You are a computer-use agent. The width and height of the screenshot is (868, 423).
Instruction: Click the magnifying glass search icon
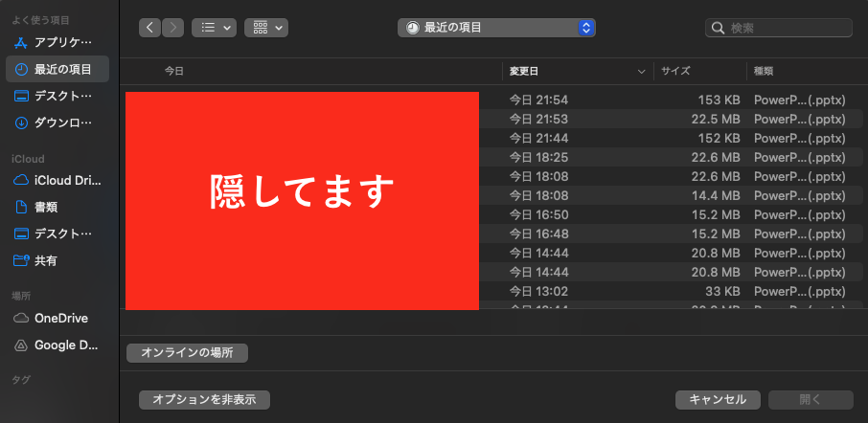718,28
